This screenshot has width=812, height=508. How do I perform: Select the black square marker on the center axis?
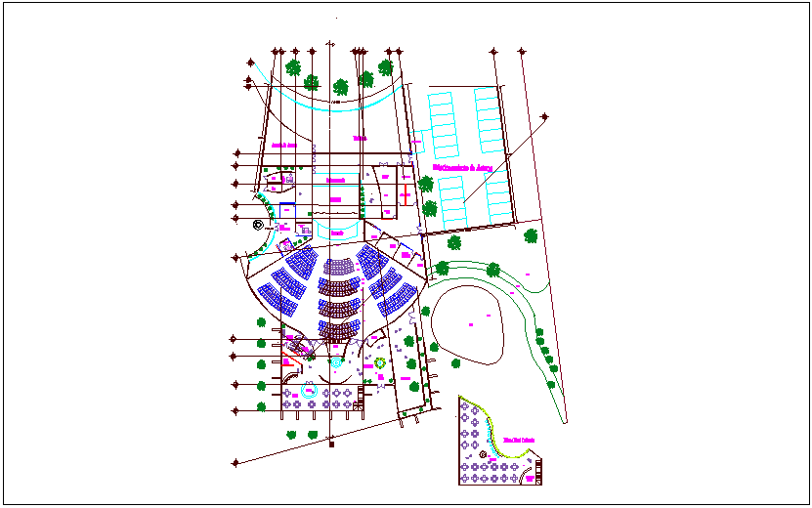pos(331,444)
